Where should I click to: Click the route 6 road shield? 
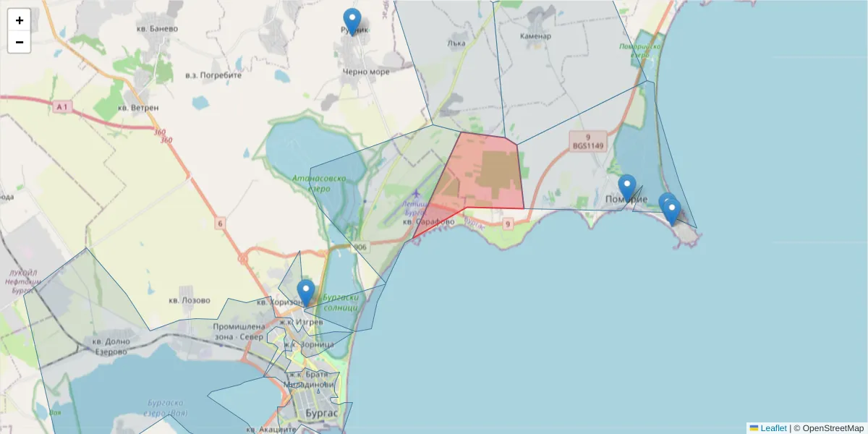coord(220,224)
